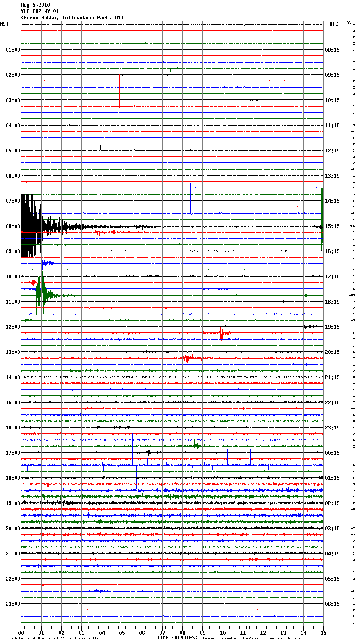Select the MST time label "05:00"
Screen dimensions: 357x644
(x=13, y=151)
